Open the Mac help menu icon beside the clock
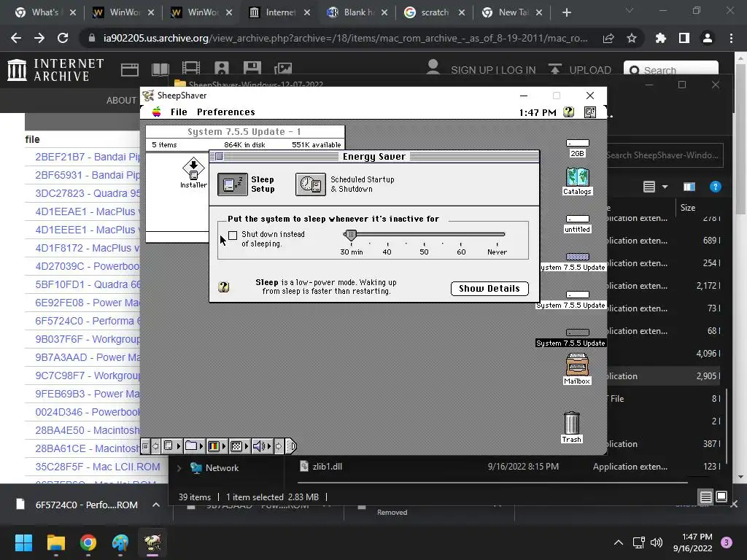 click(568, 112)
